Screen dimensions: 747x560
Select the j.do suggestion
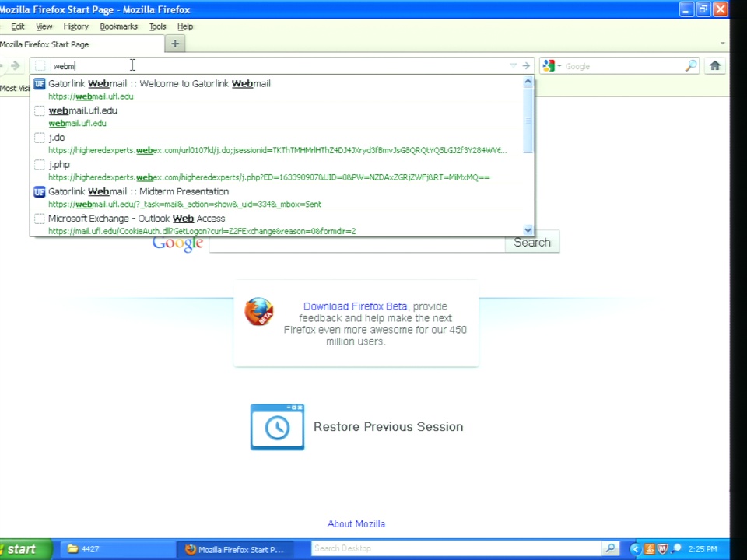(x=277, y=143)
